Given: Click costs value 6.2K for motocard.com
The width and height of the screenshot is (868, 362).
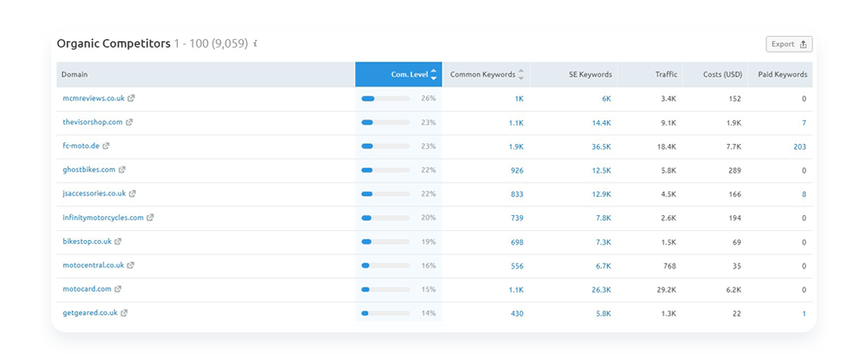Looking at the screenshot, I should 733,289.
